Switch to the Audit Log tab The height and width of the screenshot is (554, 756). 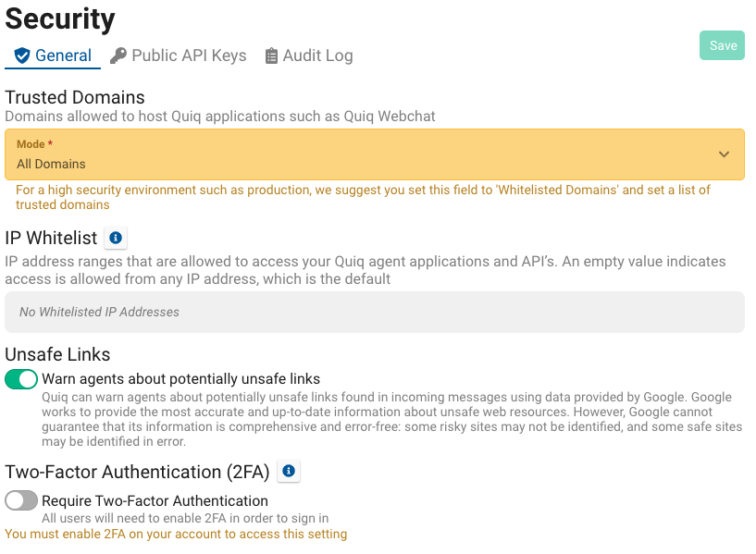(309, 55)
